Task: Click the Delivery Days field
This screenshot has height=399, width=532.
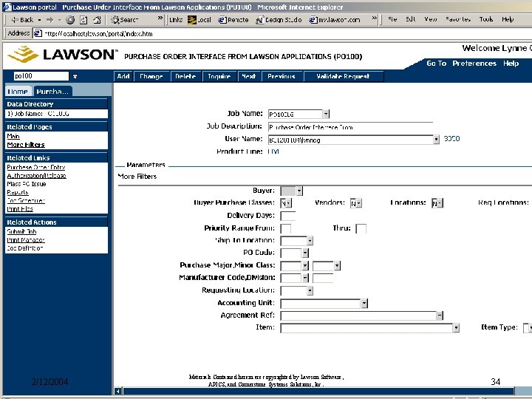Action: click(287, 216)
